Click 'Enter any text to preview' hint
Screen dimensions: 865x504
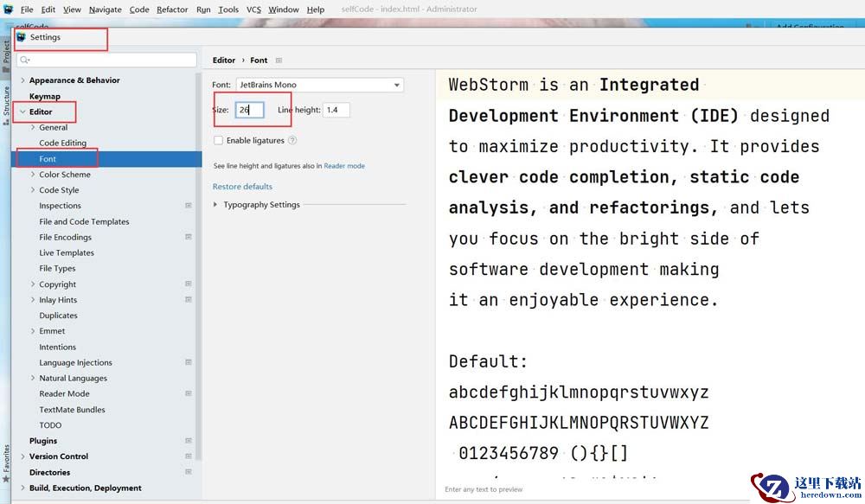484,489
